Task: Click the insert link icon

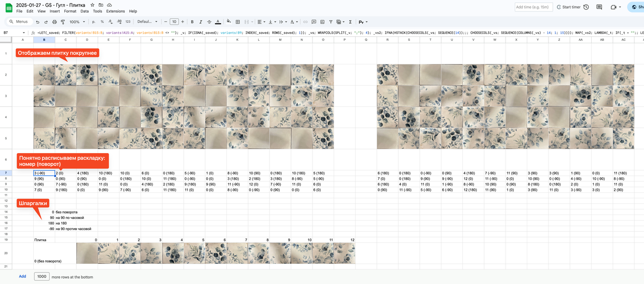Action: click(305, 22)
